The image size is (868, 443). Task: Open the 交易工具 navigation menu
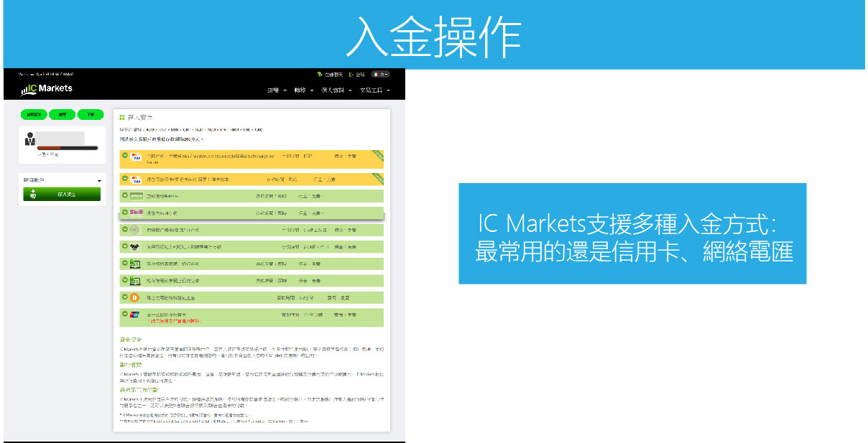pyautogui.click(x=374, y=90)
